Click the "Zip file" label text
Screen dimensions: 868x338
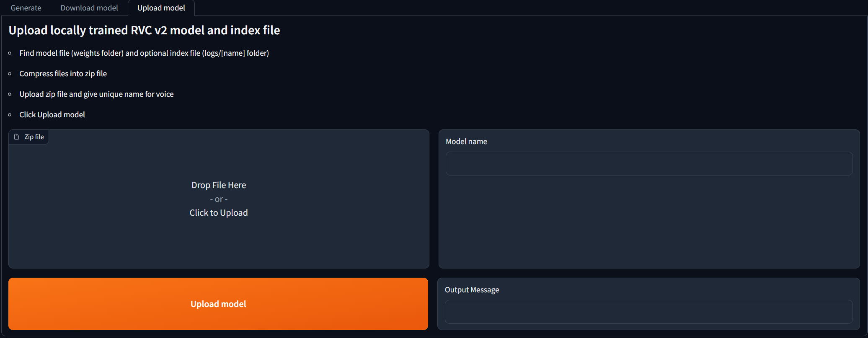click(34, 137)
